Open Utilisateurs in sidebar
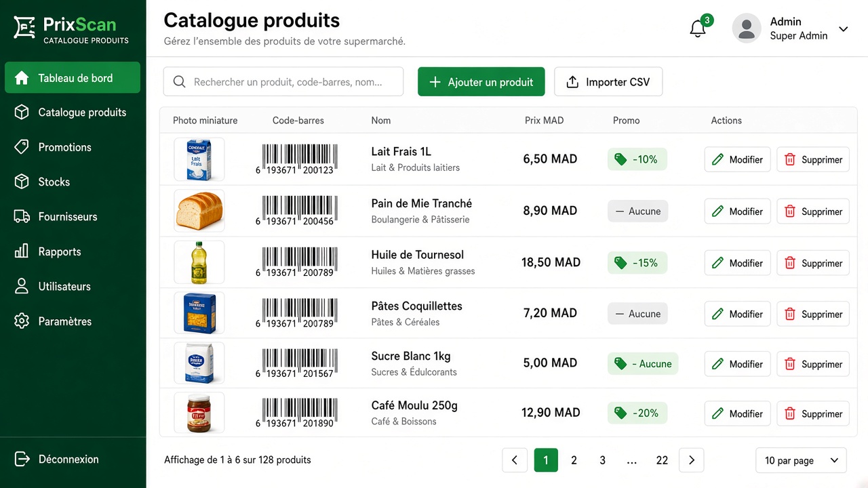This screenshot has width=868, height=488. (73, 286)
